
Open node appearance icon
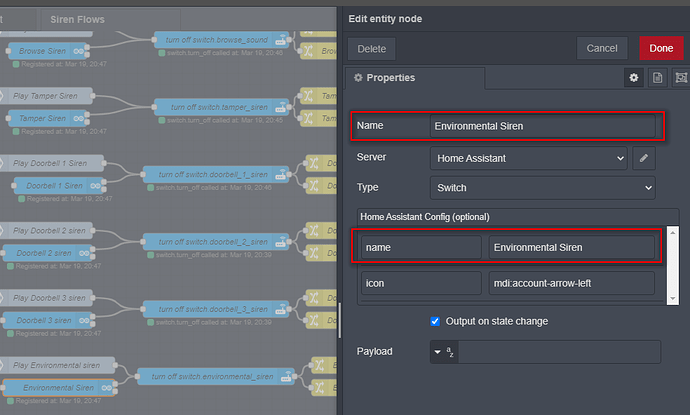coord(681,77)
